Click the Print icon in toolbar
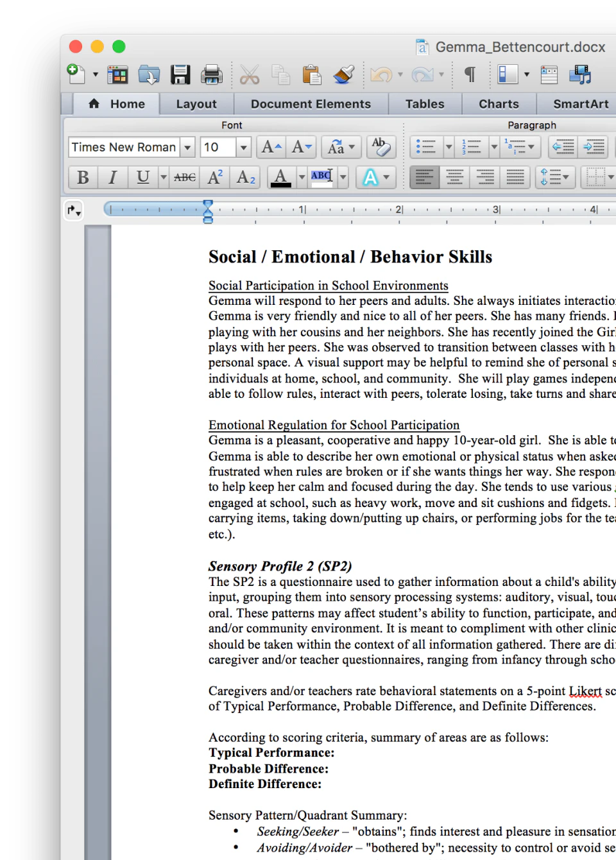 [x=211, y=75]
